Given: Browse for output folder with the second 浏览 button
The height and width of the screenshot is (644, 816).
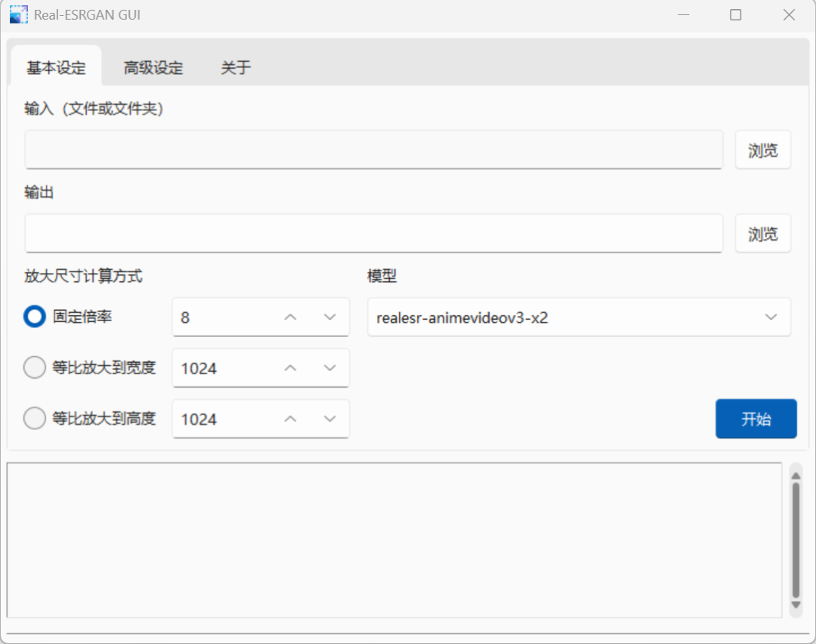Looking at the screenshot, I should coord(763,234).
